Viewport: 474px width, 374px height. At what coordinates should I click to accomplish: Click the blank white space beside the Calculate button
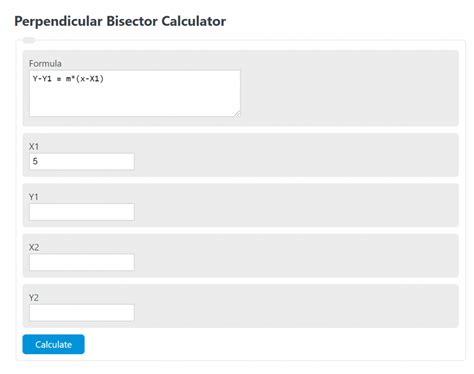[x=273, y=344]
